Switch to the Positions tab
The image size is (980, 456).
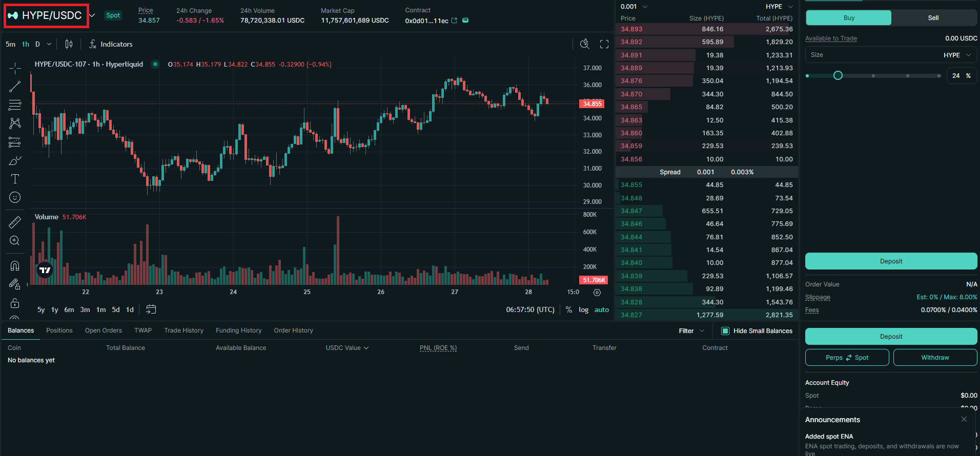[59, 330]
